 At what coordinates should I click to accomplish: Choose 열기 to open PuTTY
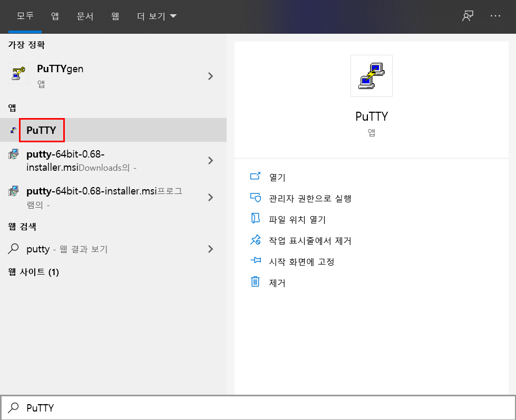point(277,178)
